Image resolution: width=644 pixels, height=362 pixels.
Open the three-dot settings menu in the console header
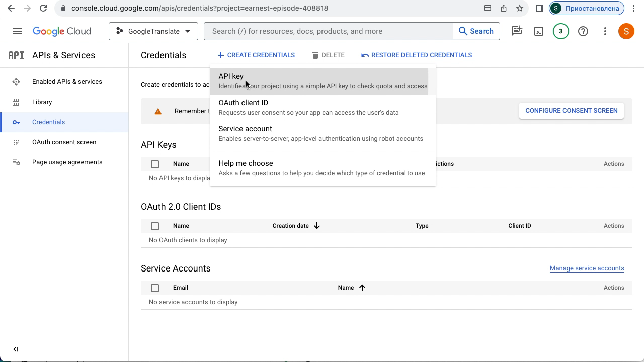[605, 31]
